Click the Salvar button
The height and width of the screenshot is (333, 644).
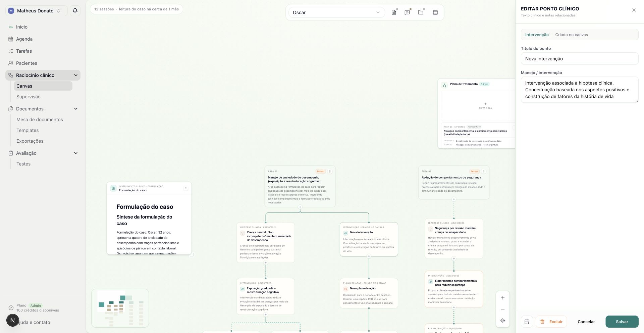coord(622,322)
